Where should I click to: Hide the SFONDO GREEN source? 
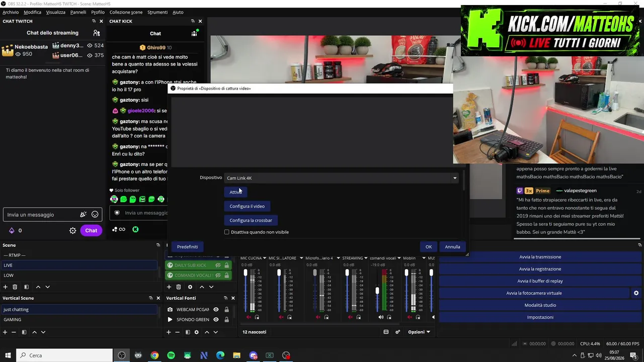tap(216, 319)
